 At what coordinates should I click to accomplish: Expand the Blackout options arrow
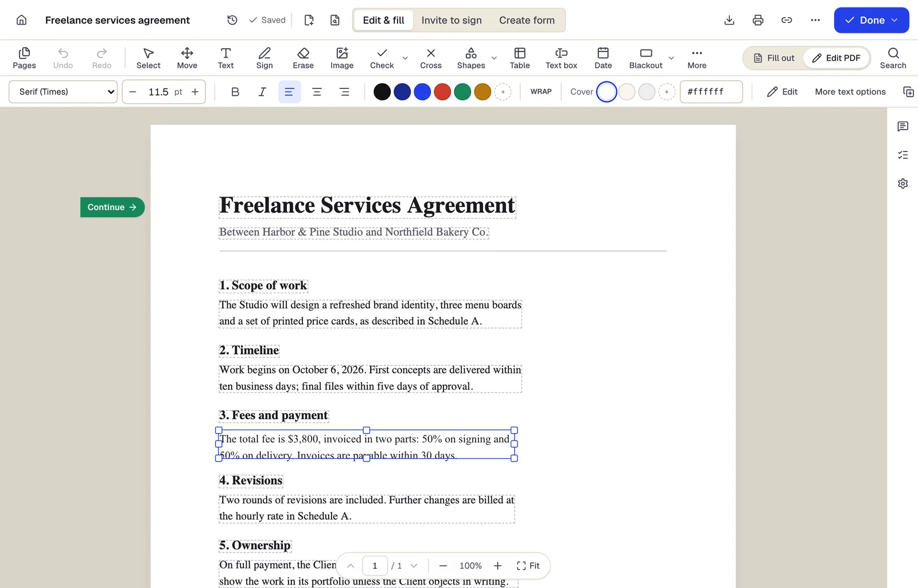[x=671, y=58]
